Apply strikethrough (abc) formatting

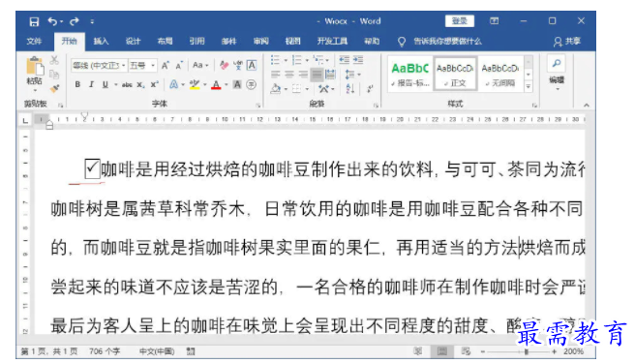coord(127,84)
